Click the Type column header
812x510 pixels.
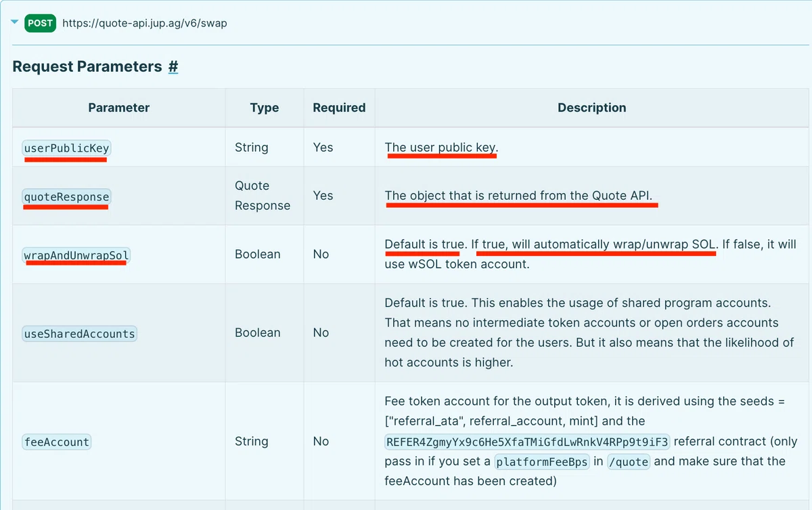point(265,108)
